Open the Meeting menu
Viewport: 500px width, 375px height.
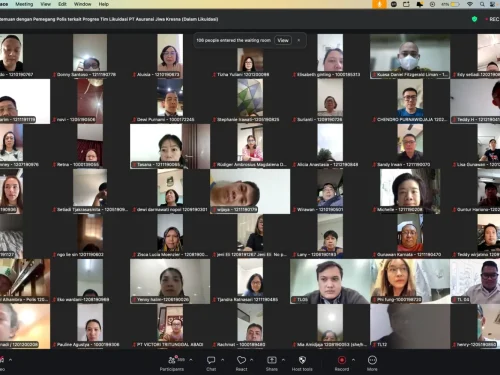(24, 4)
